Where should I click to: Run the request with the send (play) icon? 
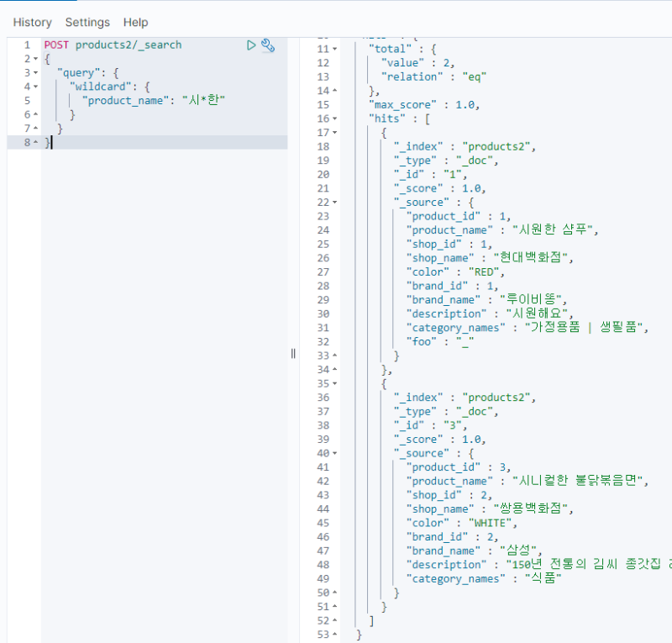251,45
